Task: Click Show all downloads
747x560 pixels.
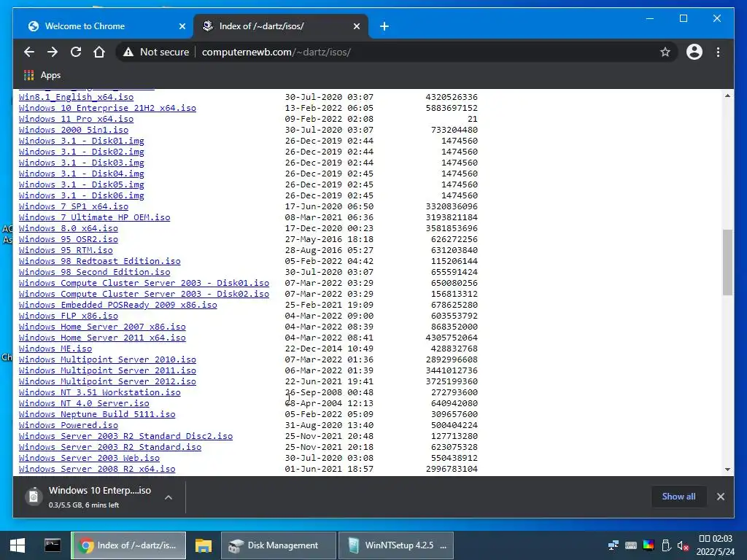Action: 678,497
